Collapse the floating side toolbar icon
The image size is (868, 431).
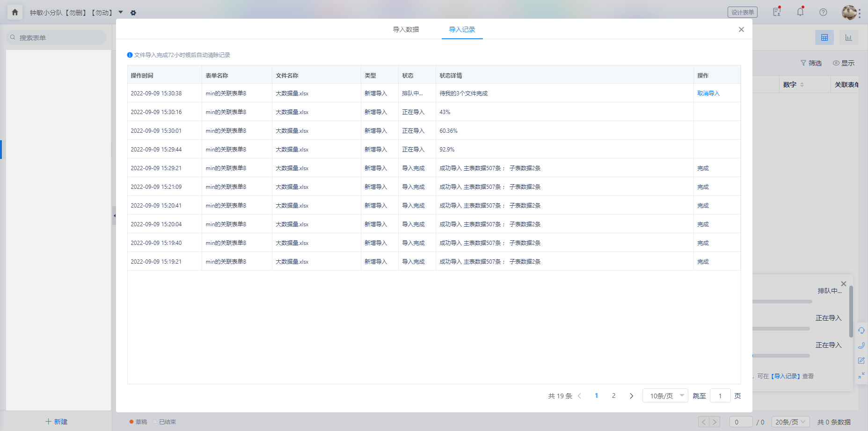(861, 375)
